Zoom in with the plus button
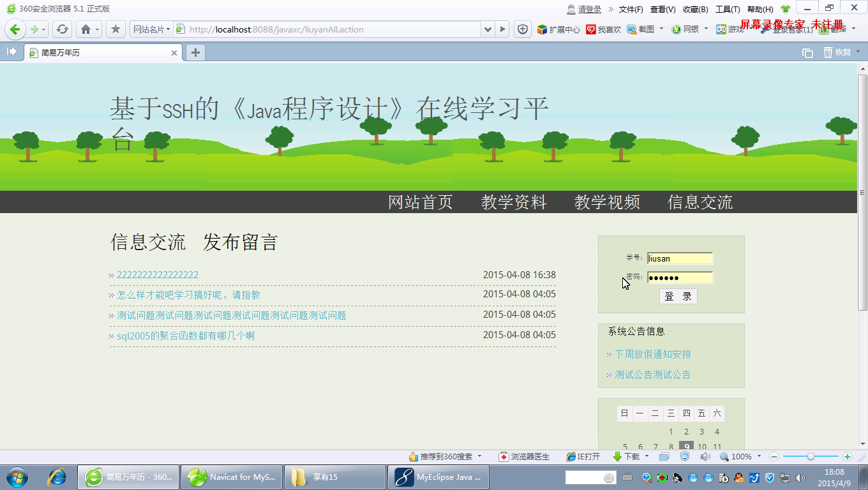The width and height of the screenshot is (868, 490). (848, 457)
